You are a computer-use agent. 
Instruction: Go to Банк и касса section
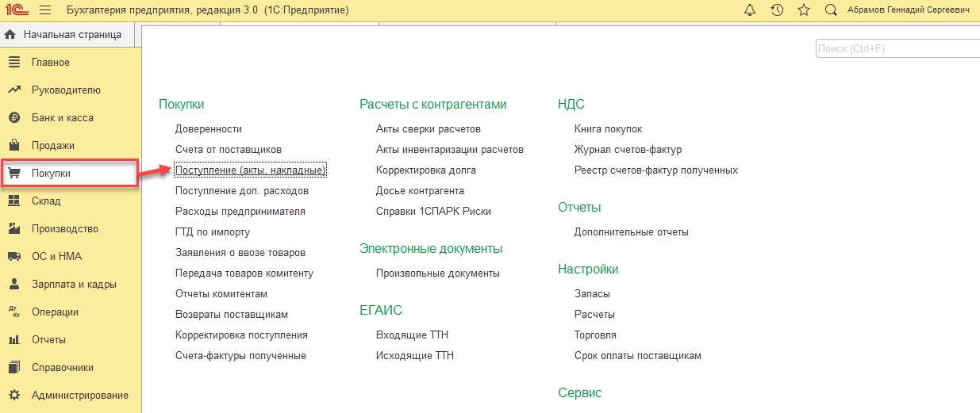[63, 118]
